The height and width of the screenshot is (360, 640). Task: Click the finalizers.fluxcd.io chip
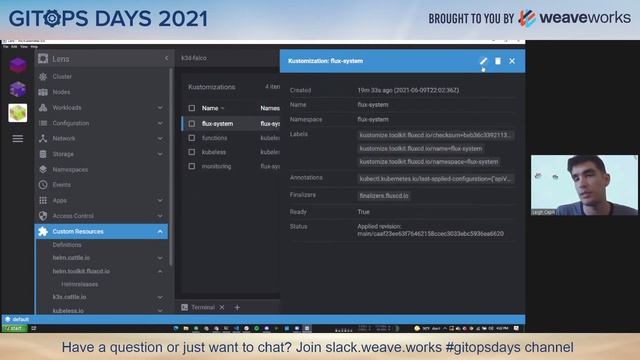click(x=384, y=196)
